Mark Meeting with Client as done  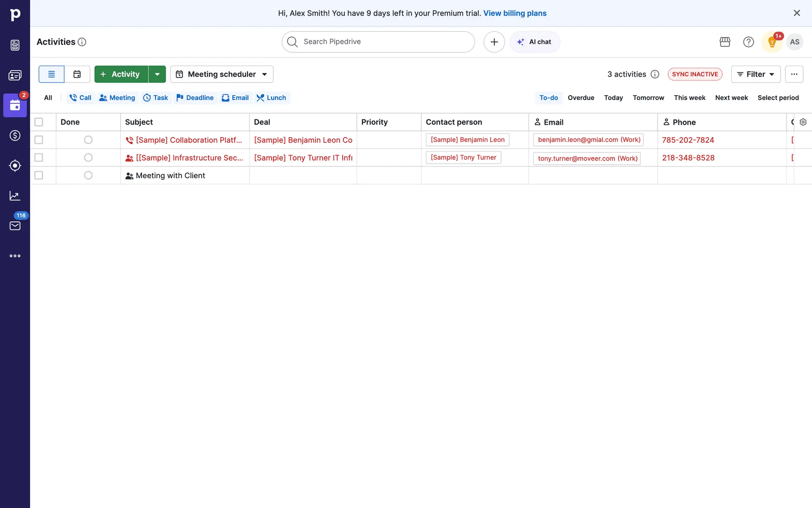(88, 175)
